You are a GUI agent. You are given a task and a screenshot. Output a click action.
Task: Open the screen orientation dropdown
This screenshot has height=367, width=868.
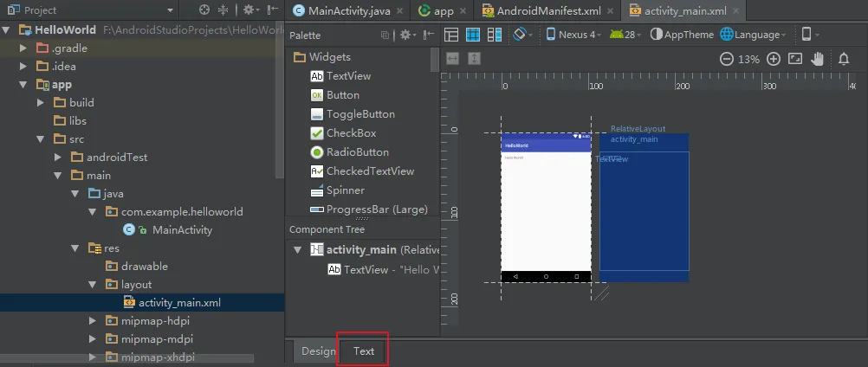[522, 35]
